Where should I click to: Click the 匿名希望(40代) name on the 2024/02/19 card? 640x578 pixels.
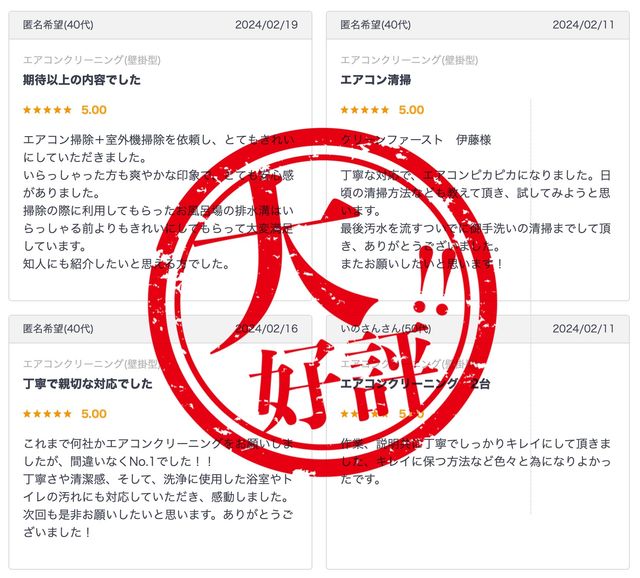click(58, 25)
